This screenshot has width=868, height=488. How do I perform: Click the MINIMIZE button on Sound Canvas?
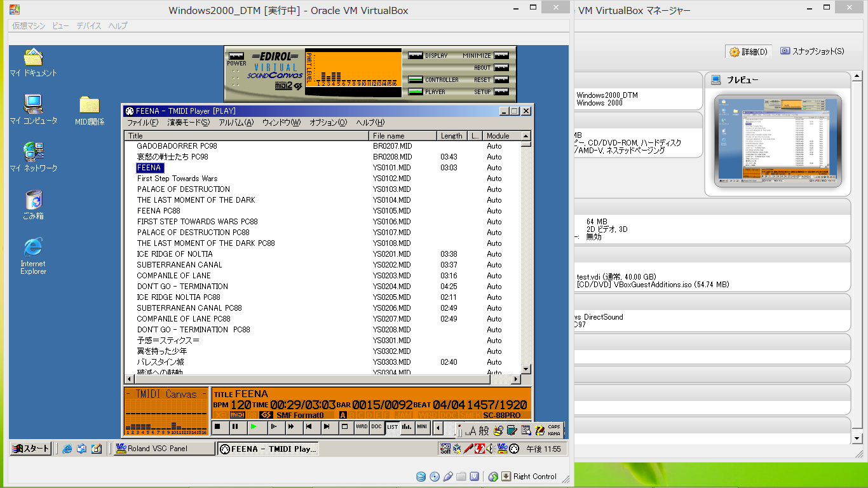[x=501, y=55]
